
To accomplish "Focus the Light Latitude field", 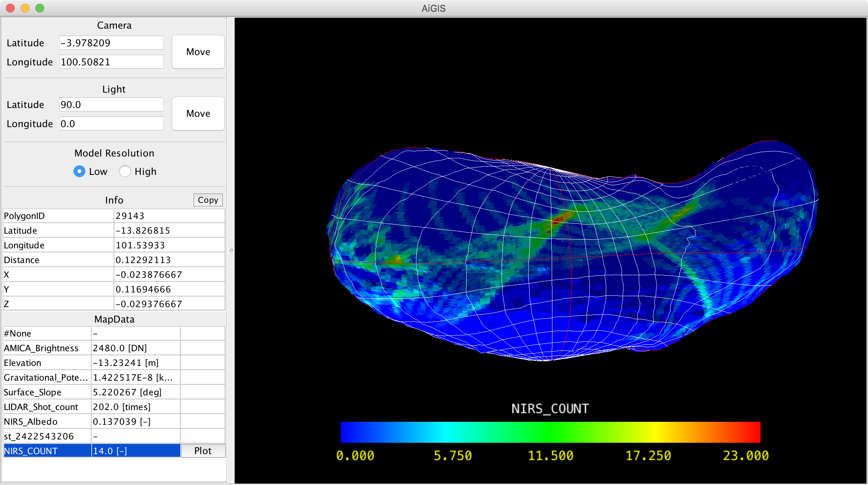I will click(x=111, y=105).
